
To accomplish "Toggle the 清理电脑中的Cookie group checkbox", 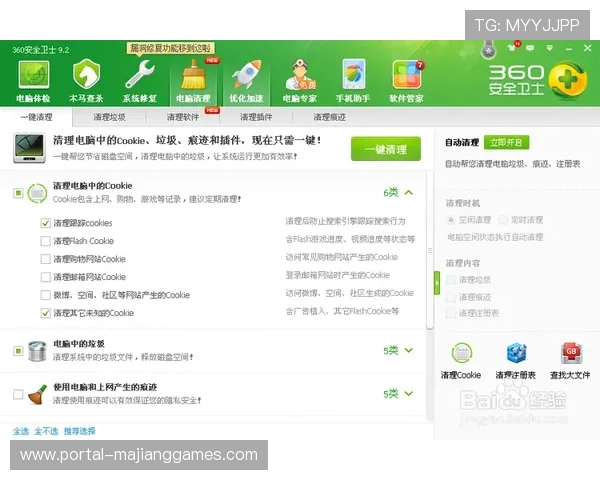I will [18, 193].
